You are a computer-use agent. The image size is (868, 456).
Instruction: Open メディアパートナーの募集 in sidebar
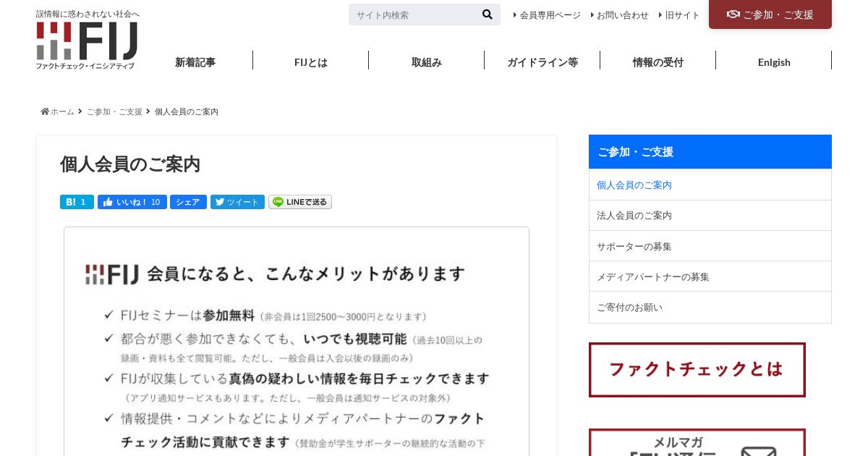710,276
